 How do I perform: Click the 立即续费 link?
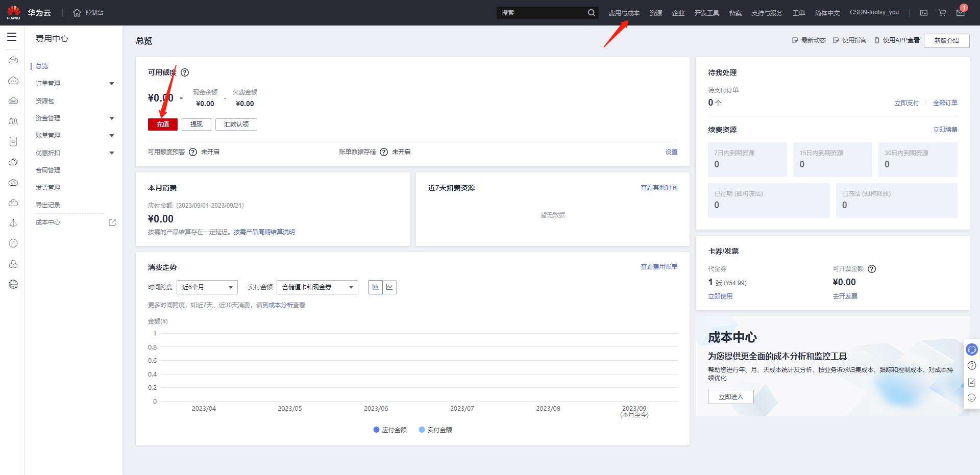click(x=945, y=130)
